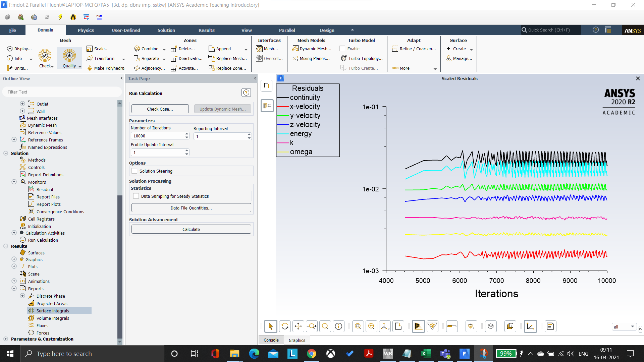Click the mesh Check icon
The image size is (644, 362).
pos(45,55)
